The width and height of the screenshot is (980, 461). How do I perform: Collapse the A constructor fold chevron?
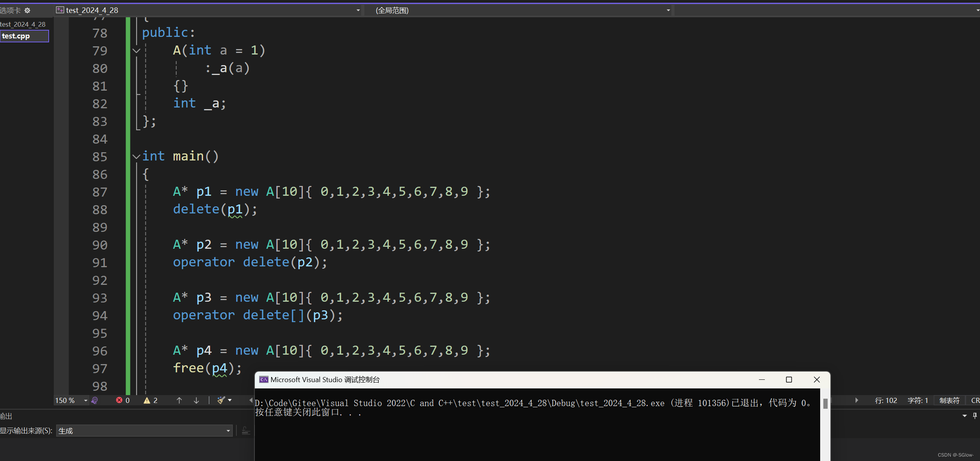pyautogui.click(x=136, y=51)
